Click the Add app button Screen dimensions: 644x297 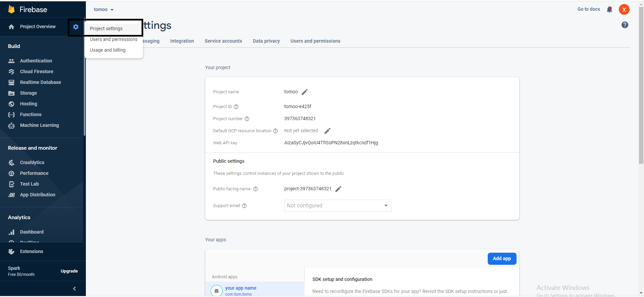pos(502,258)
